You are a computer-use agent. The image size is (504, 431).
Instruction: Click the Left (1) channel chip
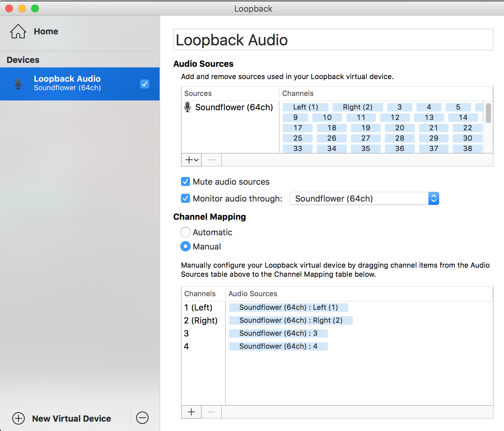(x=306, y=107)
